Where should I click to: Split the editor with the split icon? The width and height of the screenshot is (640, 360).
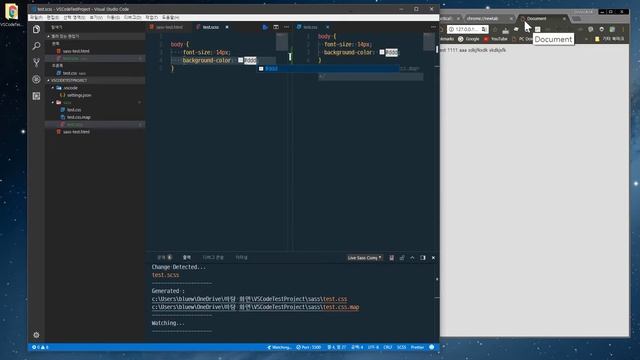276,27
